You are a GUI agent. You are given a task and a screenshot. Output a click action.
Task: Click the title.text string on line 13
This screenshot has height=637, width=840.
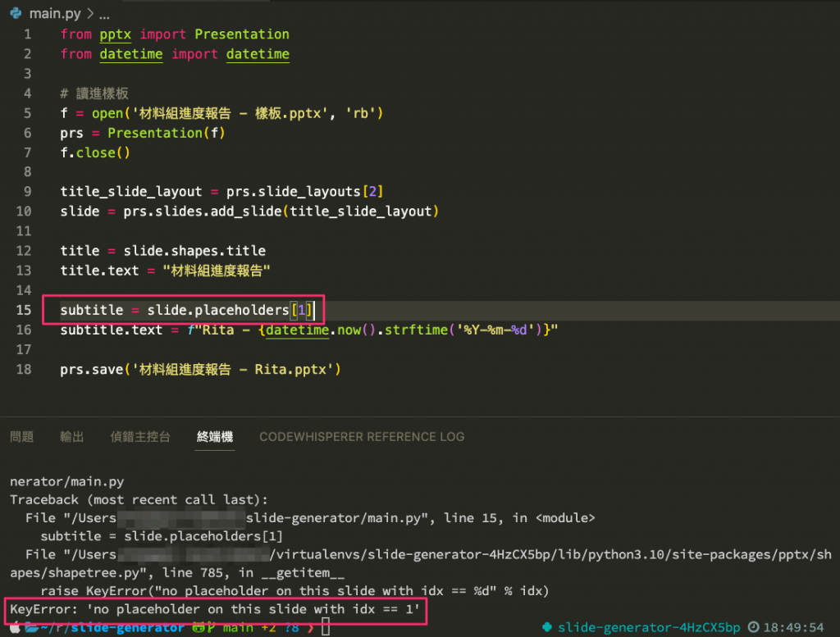pyautogui.click(x=217, y=271)
